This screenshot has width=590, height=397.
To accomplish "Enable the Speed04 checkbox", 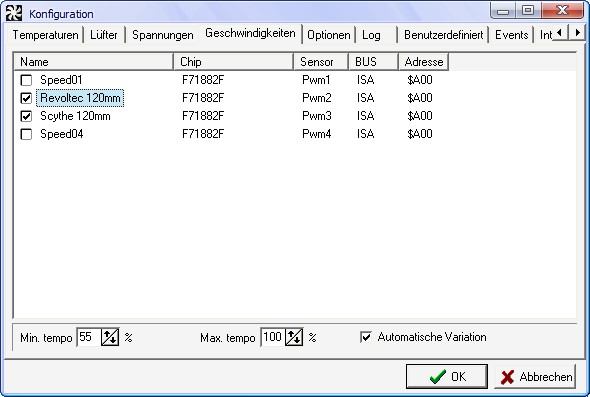I will click(x=26, y=134).
